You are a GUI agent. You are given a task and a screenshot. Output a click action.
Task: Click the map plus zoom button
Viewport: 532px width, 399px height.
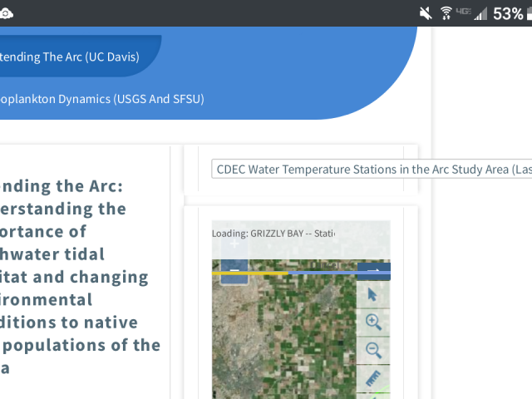click(x=234, y=244)
